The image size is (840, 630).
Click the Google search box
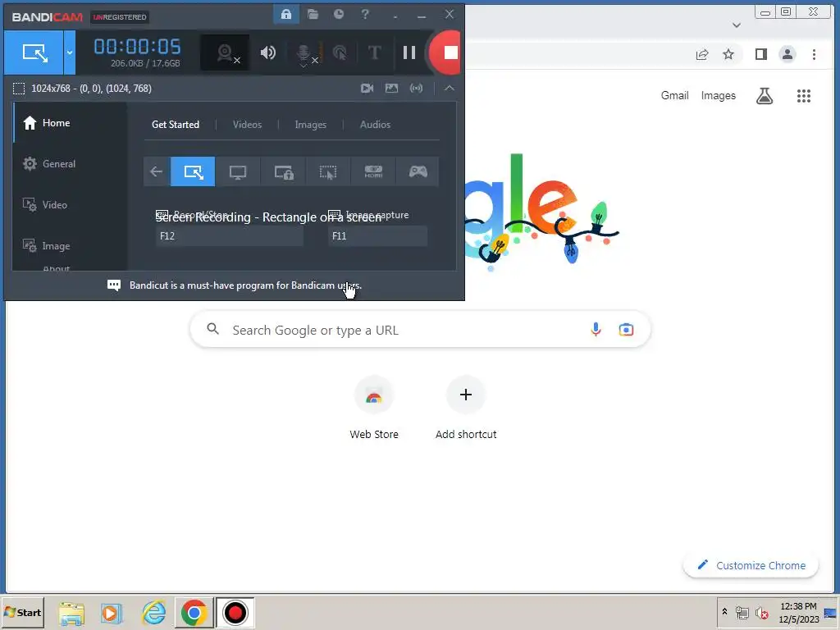420,330
